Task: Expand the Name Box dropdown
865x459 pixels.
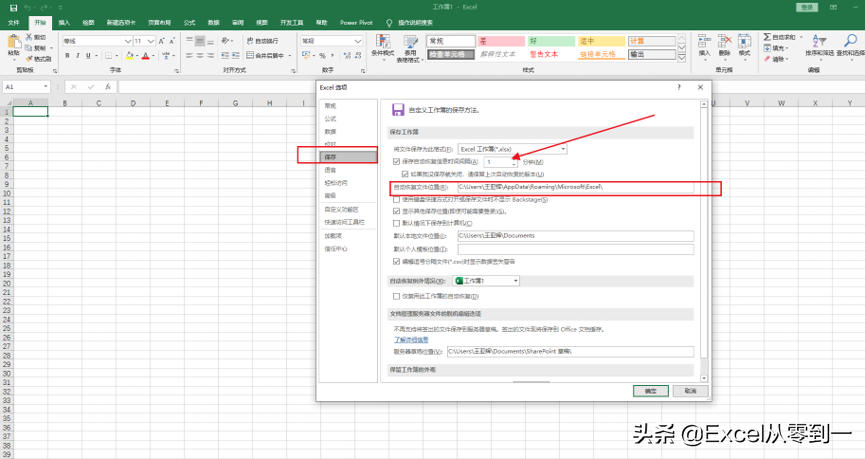Action: pos(45,87)
